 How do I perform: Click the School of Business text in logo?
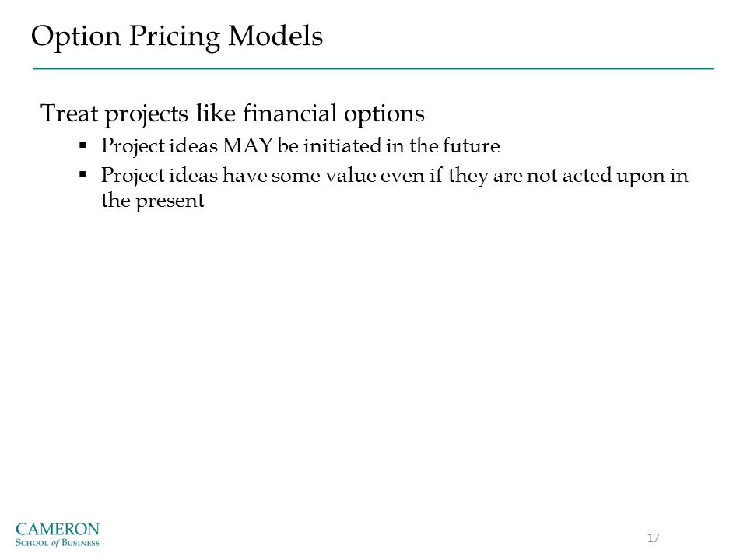(57, 542)
